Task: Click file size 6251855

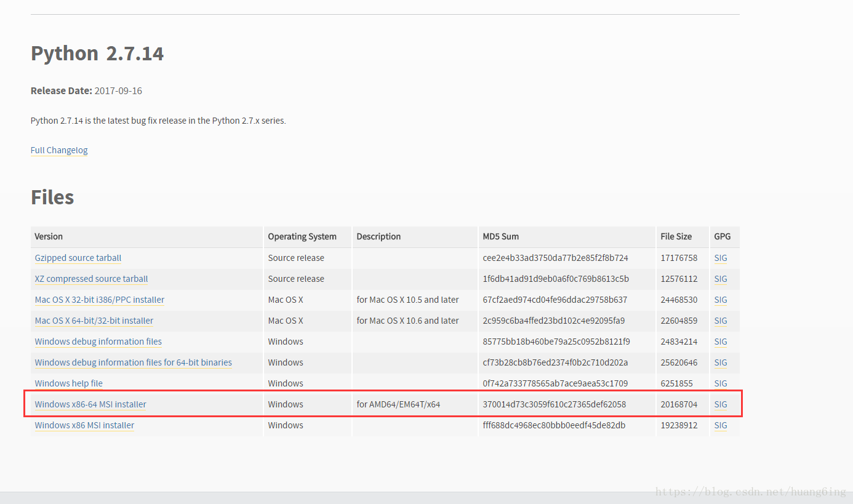Action: (676, 383)
